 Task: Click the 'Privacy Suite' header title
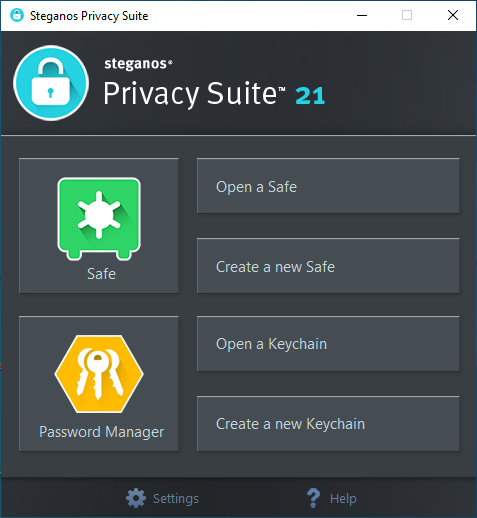(x=194, y=94)
